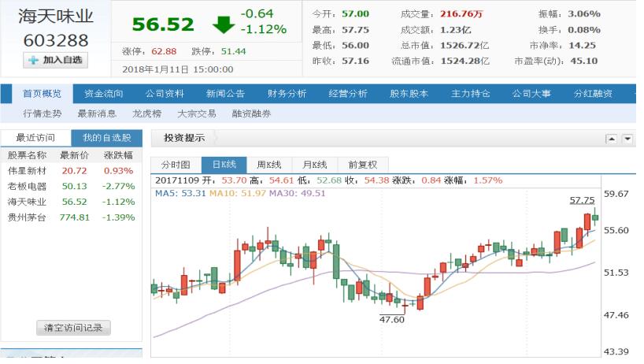Collapse 投资提示 panel with up arrow
Viewport: 644px width, 364px height.
pyautogui.click(x=611, y=139)
